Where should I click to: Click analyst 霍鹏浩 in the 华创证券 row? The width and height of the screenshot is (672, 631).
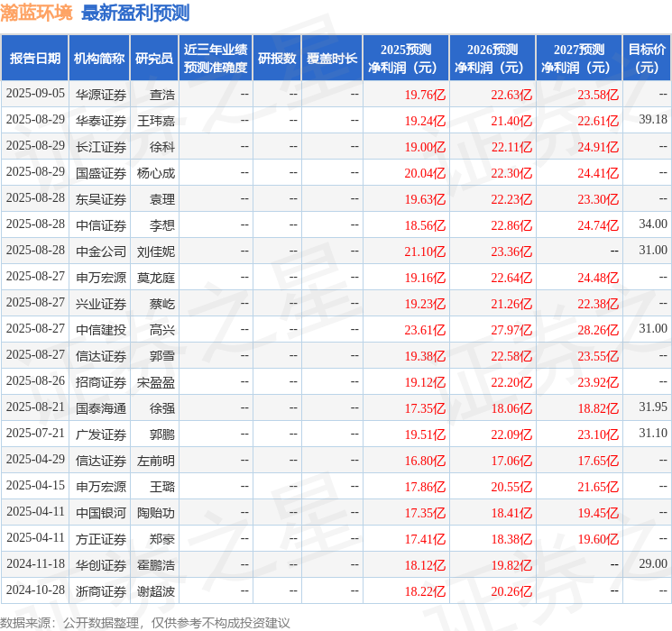[x=156, y=565]
